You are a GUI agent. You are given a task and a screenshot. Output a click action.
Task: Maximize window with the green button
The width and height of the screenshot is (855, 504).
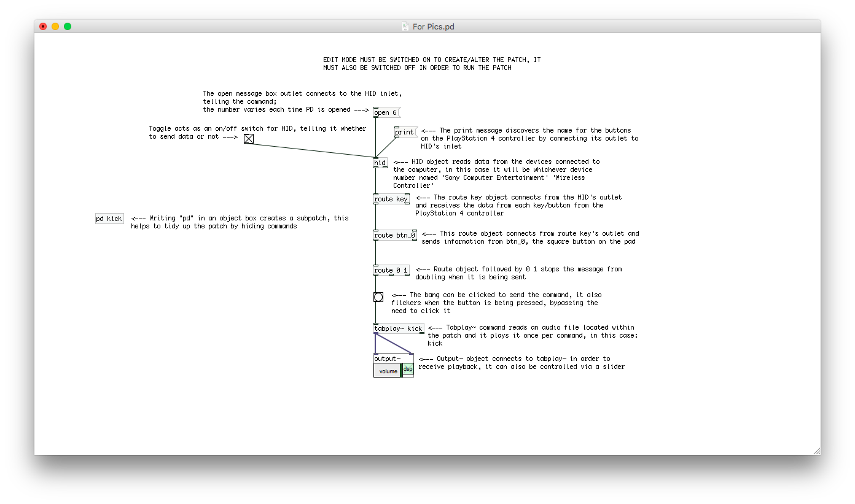pos(68,26)
